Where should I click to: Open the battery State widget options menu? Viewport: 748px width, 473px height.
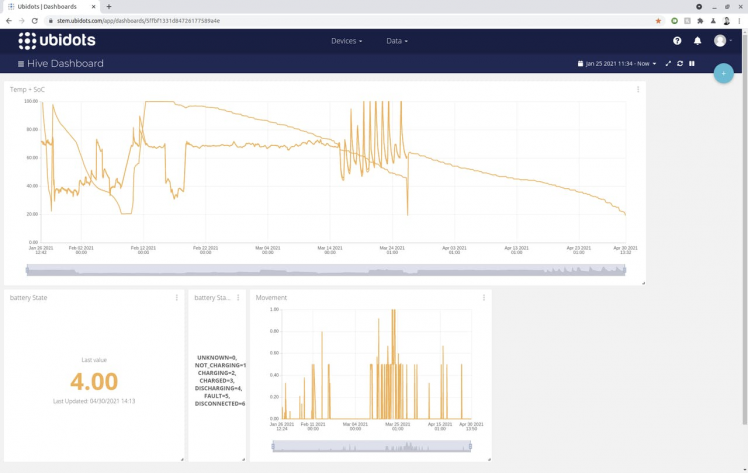(x=177, y=298)
